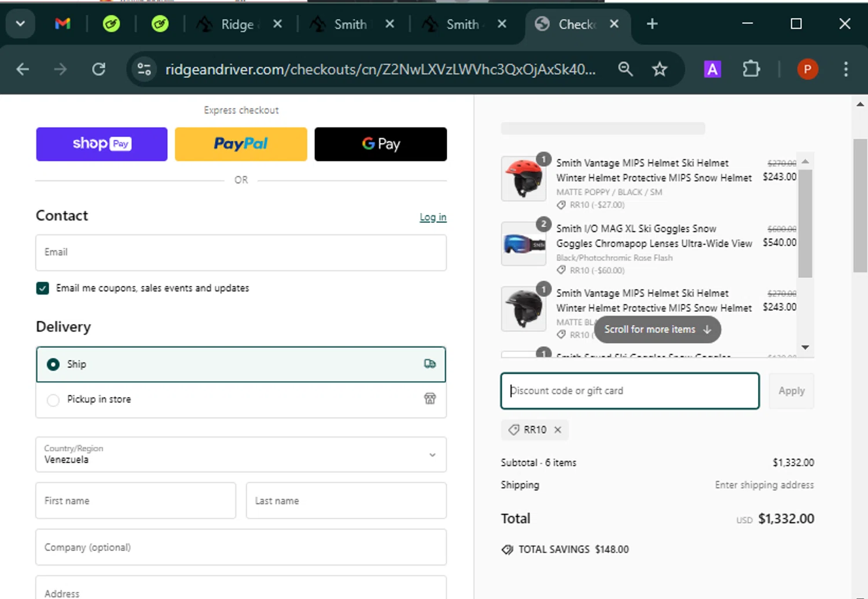Select Pickup in store option
The width and height of the screenshot is (868, 599).
pos(241,399)
